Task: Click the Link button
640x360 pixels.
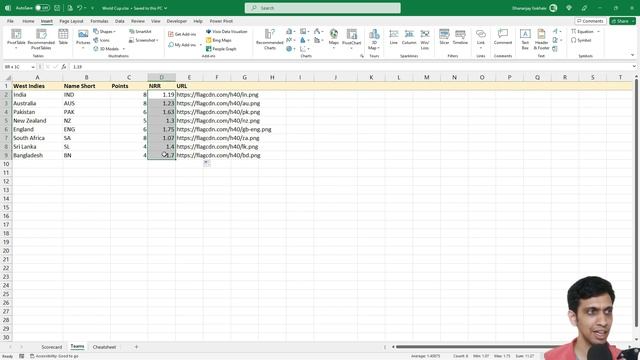Action: tap(481, 38)
